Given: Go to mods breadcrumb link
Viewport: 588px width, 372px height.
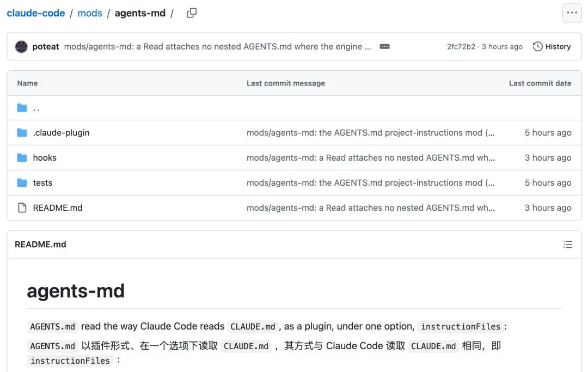Looking at the screenshot, I should pos(90,13).
